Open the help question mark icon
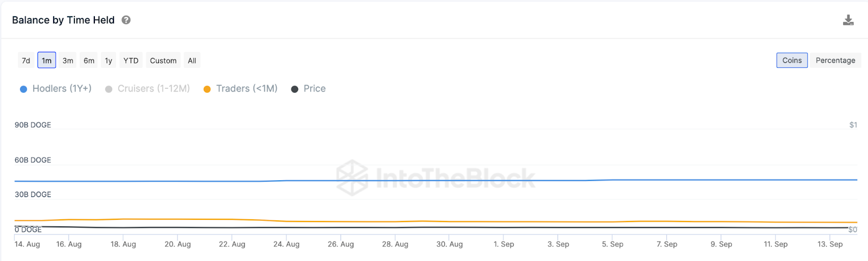The width and height of the screenshot is (868, 261). click(126, 20)
